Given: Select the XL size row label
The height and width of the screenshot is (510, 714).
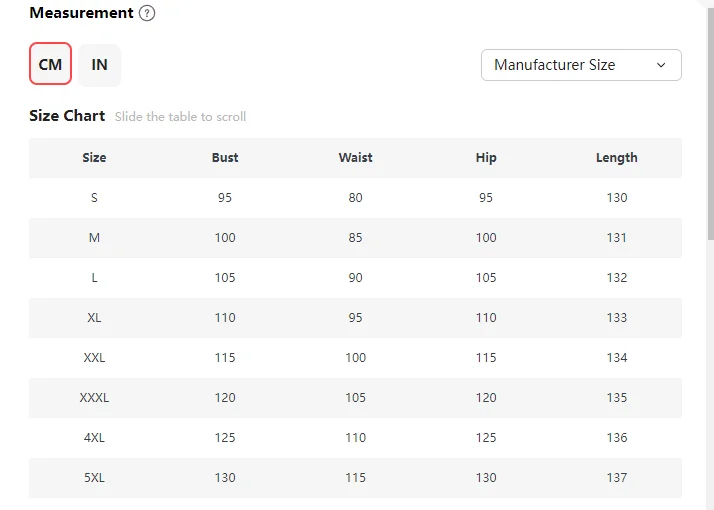Looking at the screenshot, I should 94,318.
